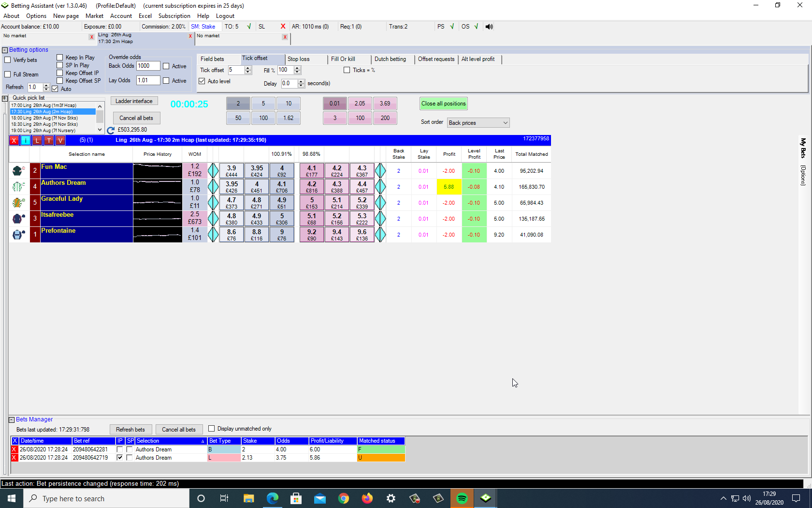Image resolution: width=812 pixels, height=508 pixels.
Task: Click the cyan 'i' market information icon
Action: [x=26, y=140]
